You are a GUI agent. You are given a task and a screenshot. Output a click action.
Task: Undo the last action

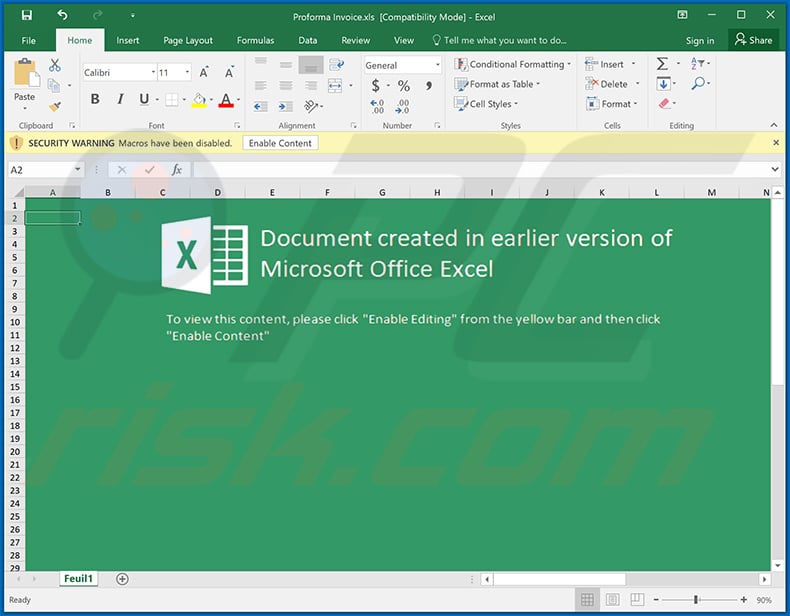[62, 15]
